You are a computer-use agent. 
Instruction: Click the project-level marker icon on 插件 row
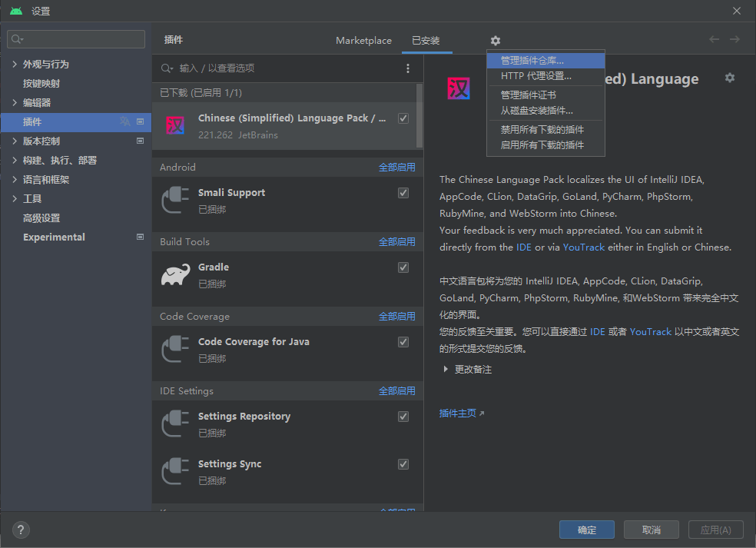[x=141, y=121]
